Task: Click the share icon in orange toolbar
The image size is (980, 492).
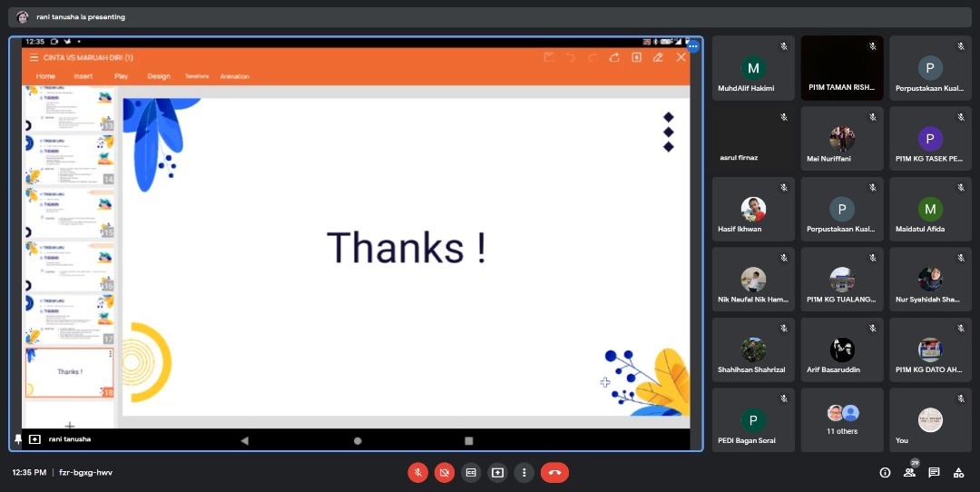Action: pos(614,57)
